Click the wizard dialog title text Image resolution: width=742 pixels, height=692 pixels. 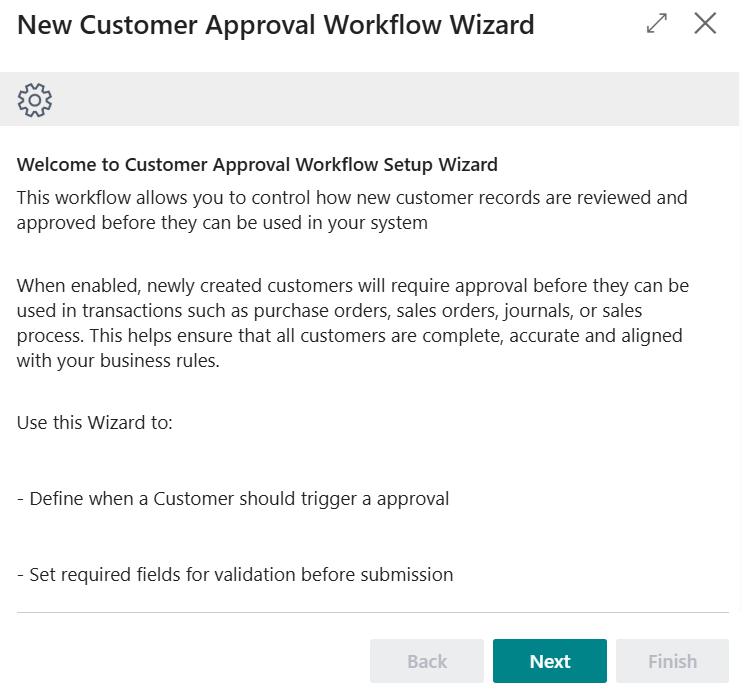coord(276,25)
